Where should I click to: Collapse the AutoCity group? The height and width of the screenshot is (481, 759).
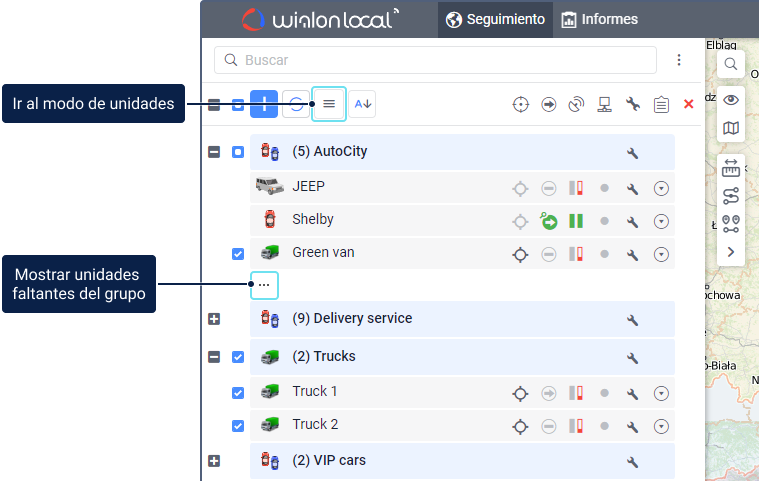pyautogui.click(x=213, y=152)
